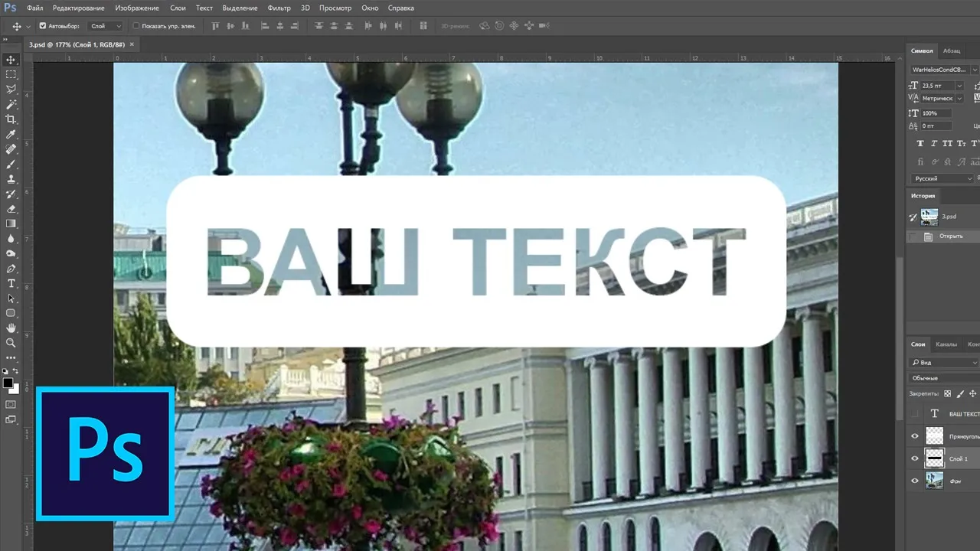Click the change screen mode icon
The height and width of the screenshot is (551, 980).
coord(11,419)
